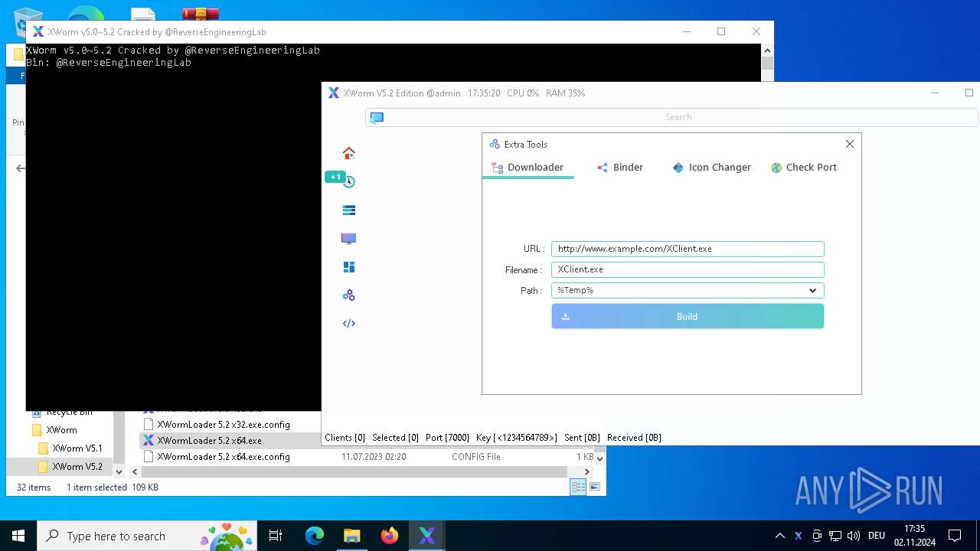Select XWormLoader 5.2 x32.exe.config file
Viewport: 980px width, 551px height.
point(224,424)
